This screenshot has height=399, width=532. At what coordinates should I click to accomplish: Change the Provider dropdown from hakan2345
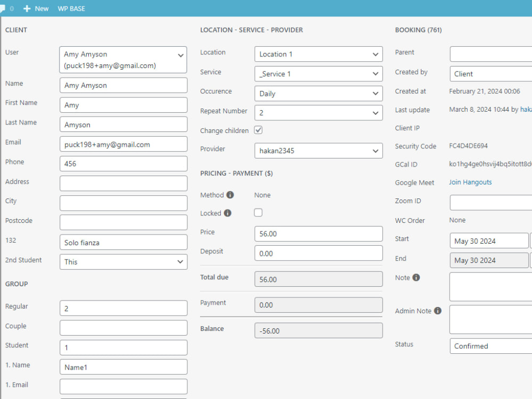click(x=318, y=151)
